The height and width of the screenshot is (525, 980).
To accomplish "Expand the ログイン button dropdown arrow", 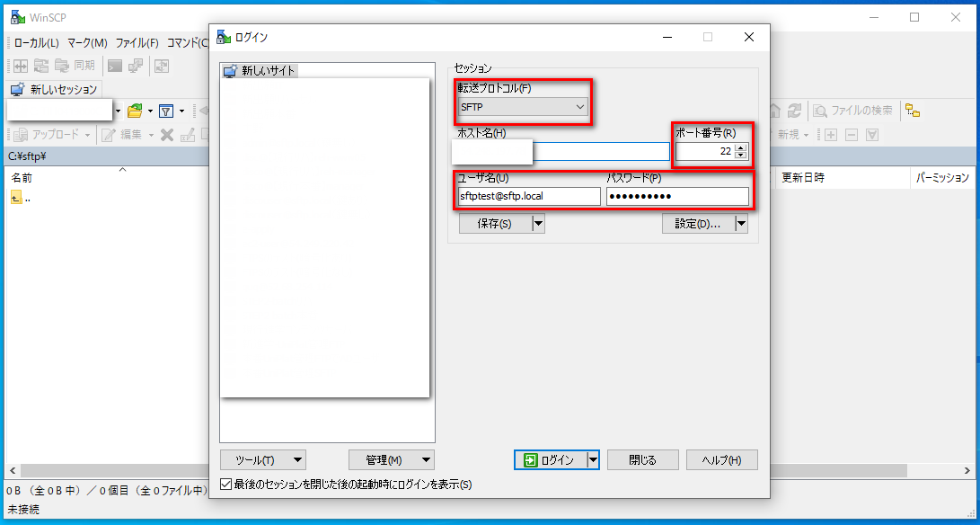I will [593, 460].
